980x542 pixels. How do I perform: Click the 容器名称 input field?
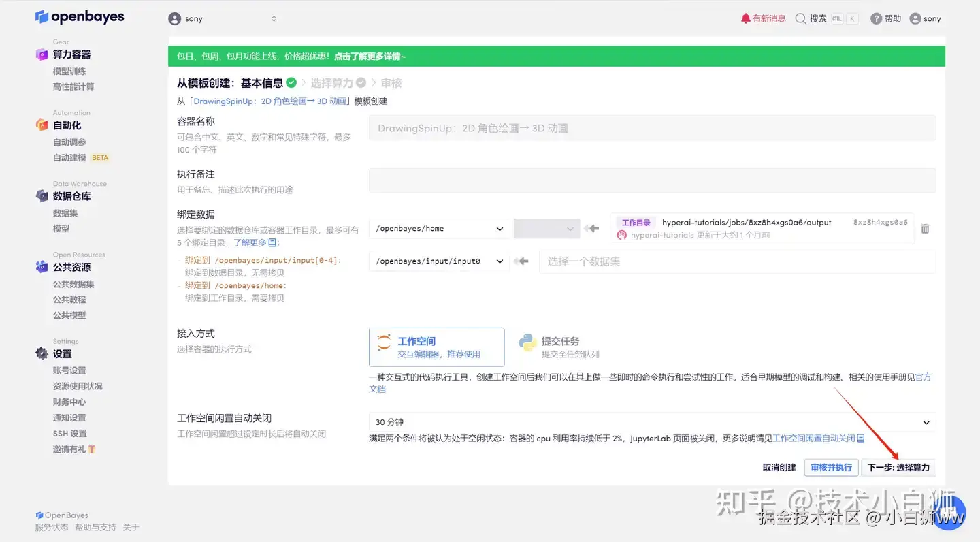[x=652, y=128]
